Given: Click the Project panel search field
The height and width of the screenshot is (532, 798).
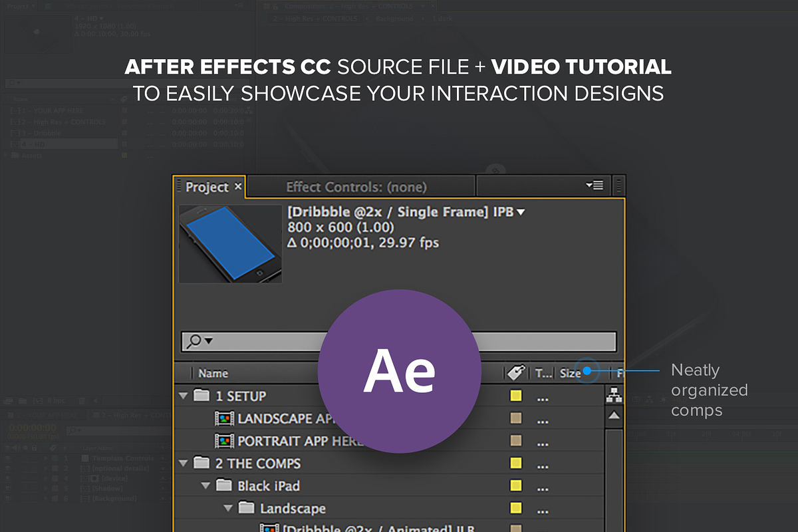Looking at the screenshot, I should click(x=399, y=341).
